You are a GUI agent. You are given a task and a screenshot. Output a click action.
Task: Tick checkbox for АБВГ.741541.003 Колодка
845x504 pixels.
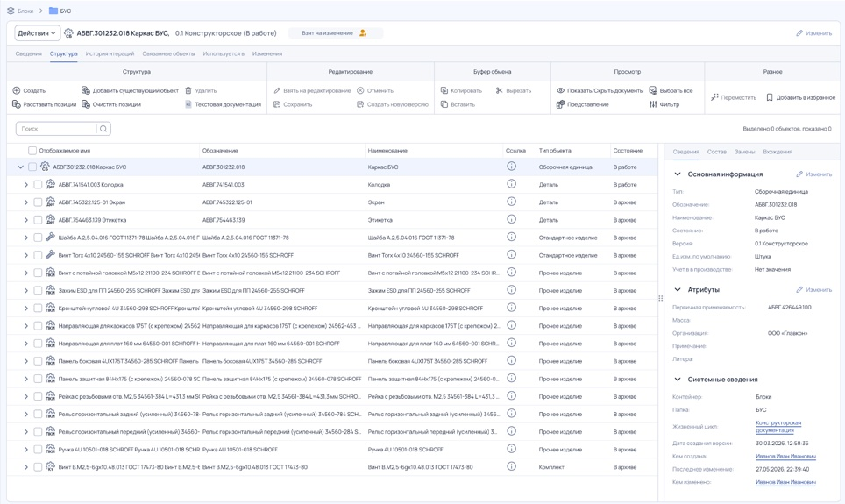click(x=38, y=184)
